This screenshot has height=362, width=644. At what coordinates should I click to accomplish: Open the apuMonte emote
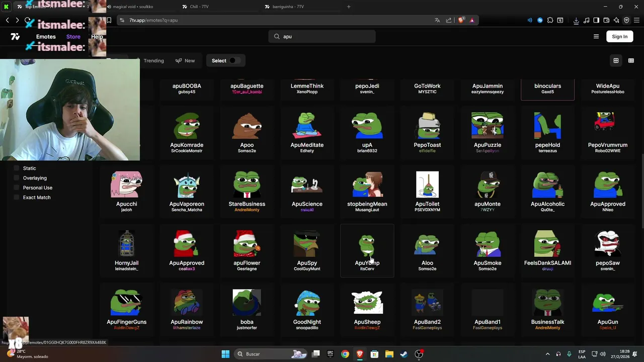point(487,191)
